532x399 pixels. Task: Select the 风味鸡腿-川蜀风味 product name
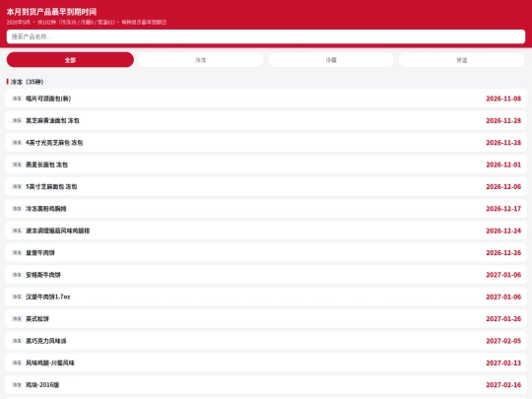click(50, 363)
